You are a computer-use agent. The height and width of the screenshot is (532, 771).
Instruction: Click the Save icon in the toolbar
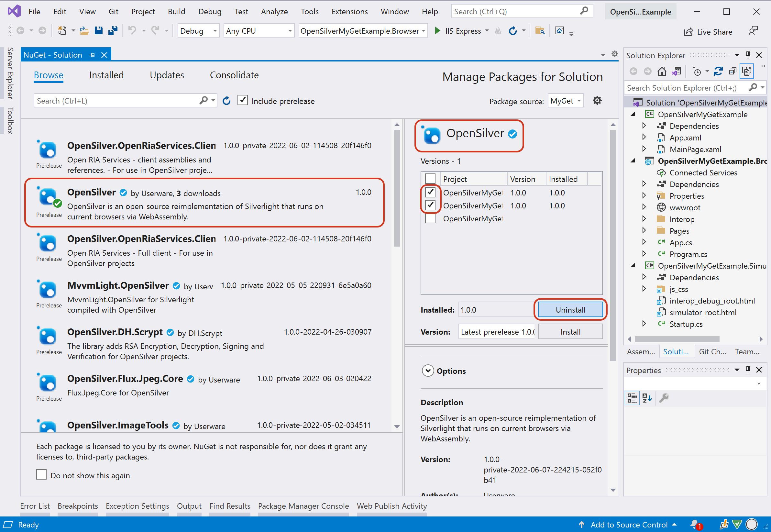[98, 31]
